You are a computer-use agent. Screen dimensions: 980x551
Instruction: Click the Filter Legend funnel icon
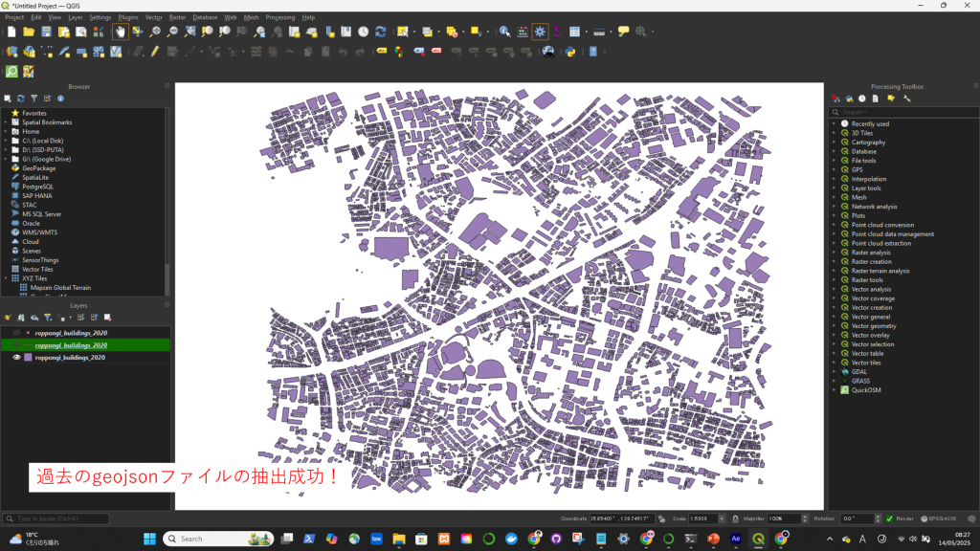[47, 318]
